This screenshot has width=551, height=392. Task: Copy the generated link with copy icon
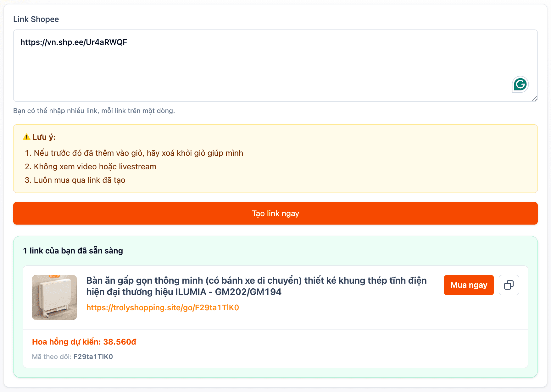pos(509,285)
